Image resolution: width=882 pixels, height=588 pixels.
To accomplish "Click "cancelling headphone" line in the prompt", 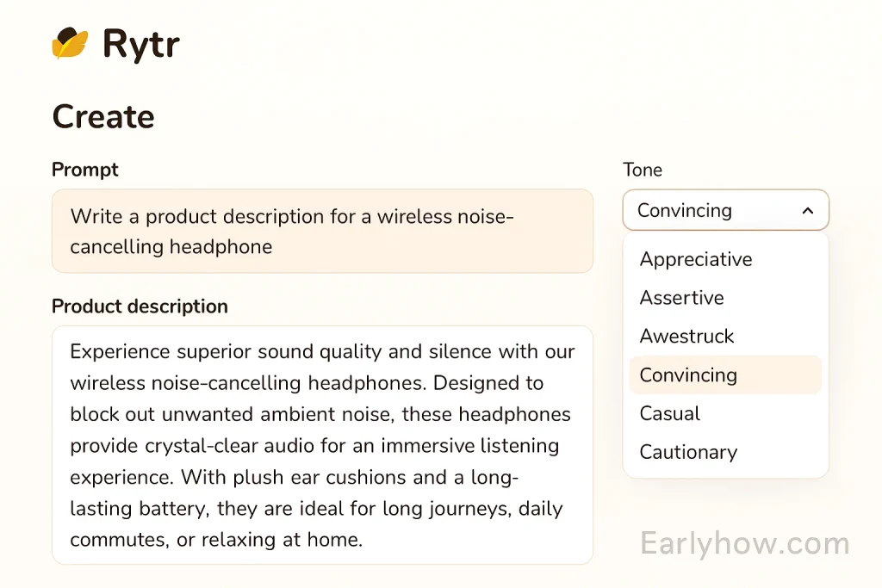I will pos(171,247).
